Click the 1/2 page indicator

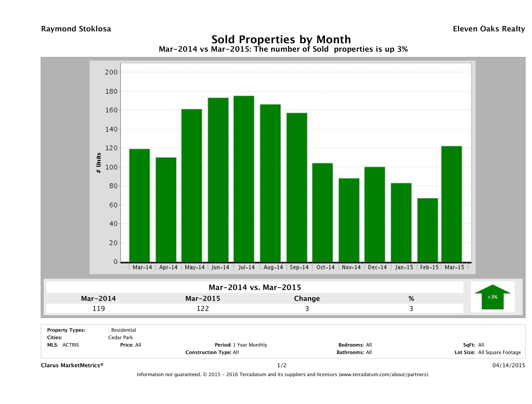point(282,365)
